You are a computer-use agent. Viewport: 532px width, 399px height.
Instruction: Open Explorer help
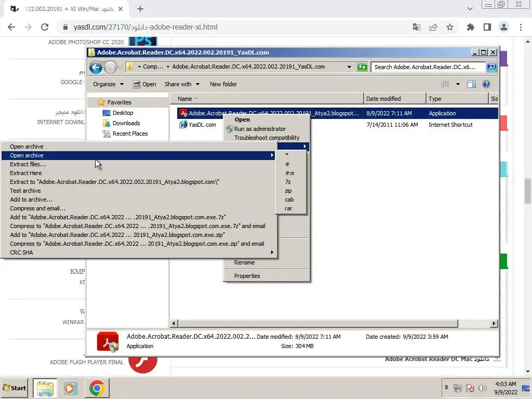[x=486, y=84]
